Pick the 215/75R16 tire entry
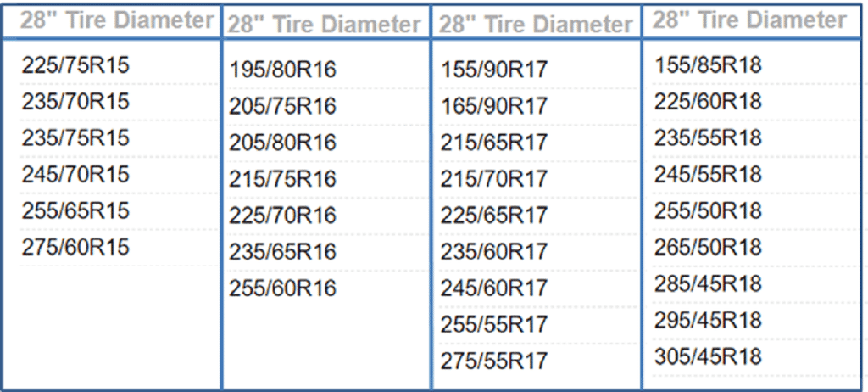 point(283,180)
